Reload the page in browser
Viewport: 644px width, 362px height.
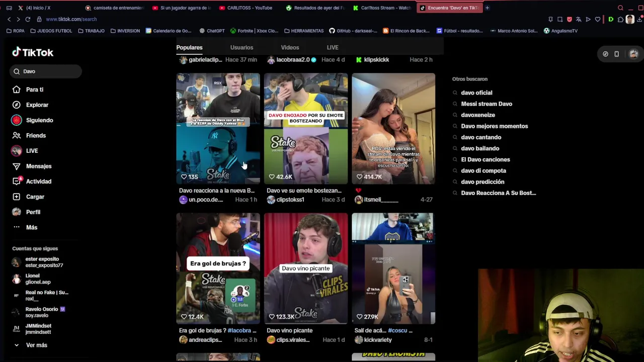tap(28, 19)
